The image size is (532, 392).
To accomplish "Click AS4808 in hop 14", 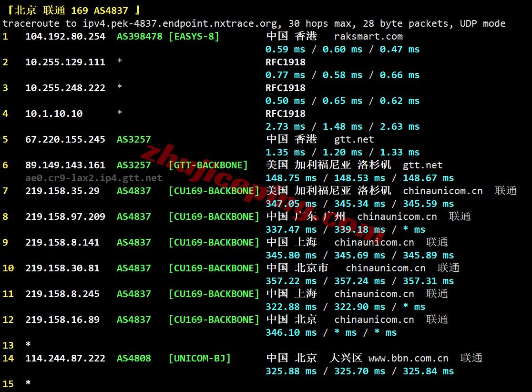I will pos(133,359).
